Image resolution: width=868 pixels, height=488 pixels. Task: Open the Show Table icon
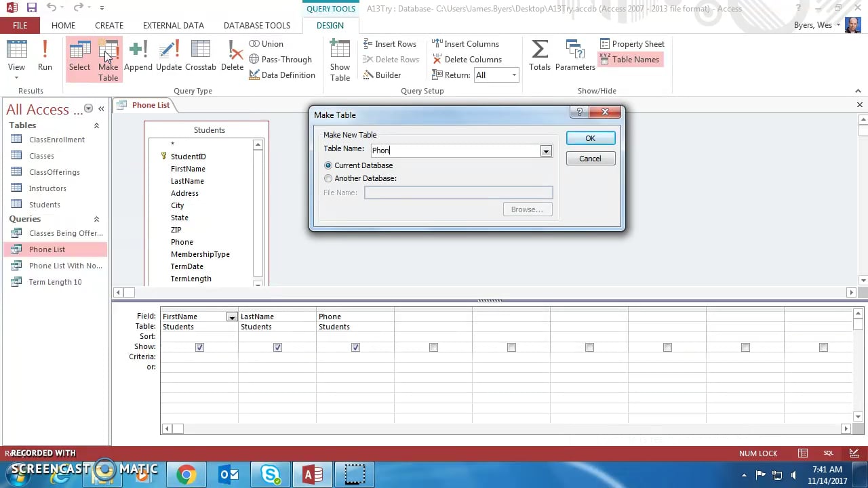pyautogui.click(x=340, y=60)
